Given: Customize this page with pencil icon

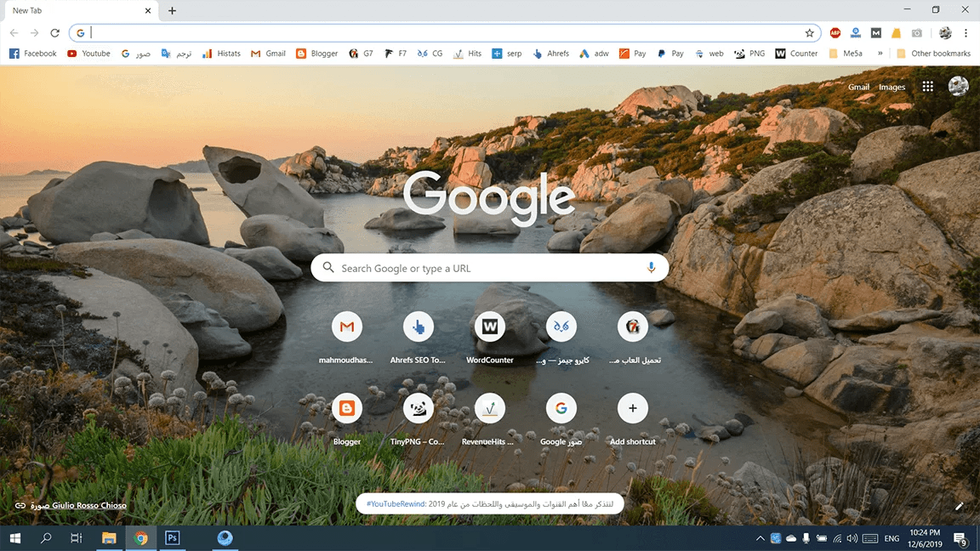Looking at the screenshot, I should (959, 506).
